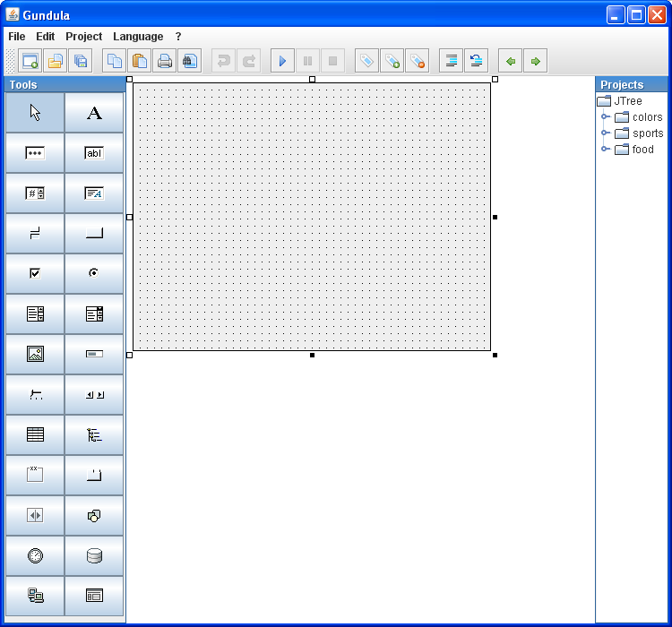Image resolution: width=672 pixels, height=627 pixels.
Task: Select the combo box list tool
Action: [x=94, y=313]
